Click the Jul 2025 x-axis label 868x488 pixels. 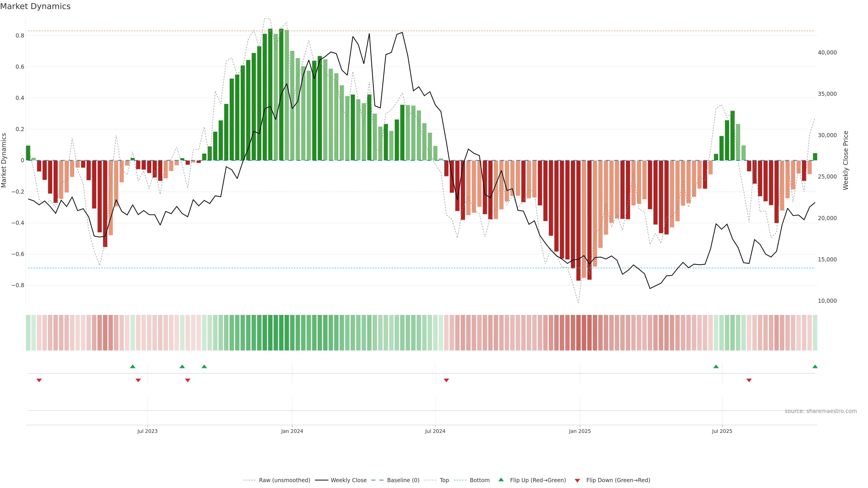722,431
